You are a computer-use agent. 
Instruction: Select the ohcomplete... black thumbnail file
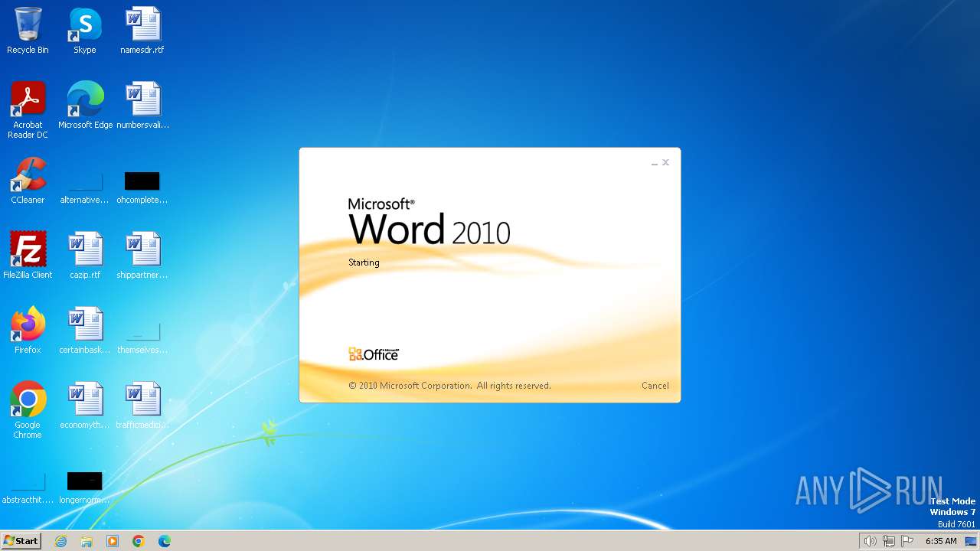click(x=142, y=187)
